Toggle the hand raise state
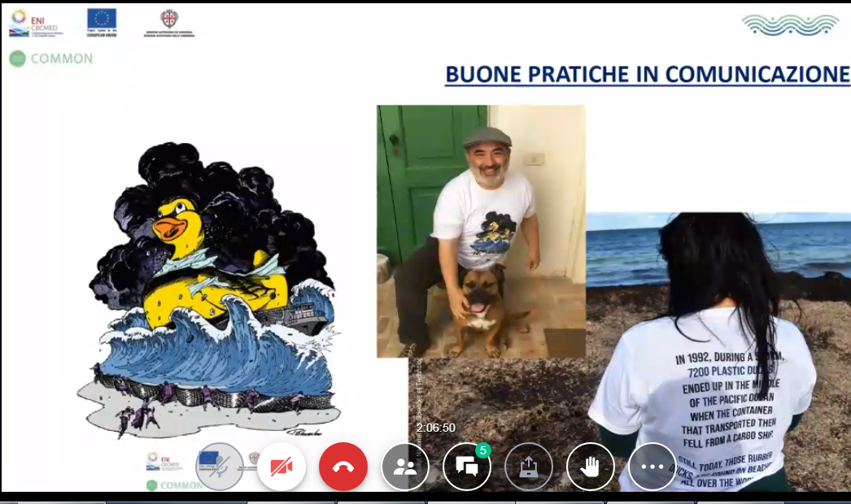 590,467
